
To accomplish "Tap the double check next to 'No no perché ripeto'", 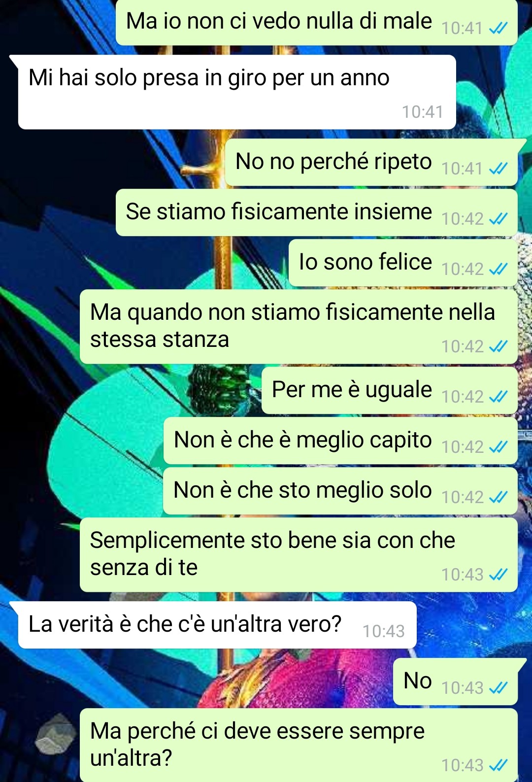I will 498,169.
